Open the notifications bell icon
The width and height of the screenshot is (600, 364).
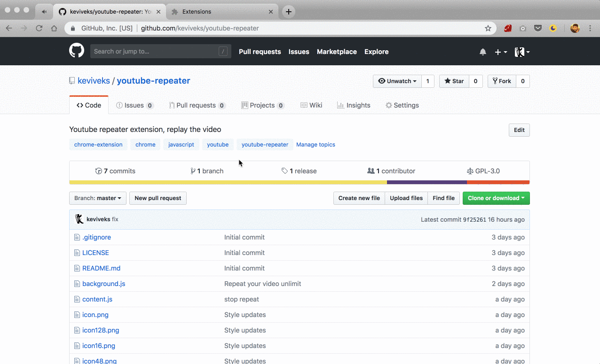pyautogui.click(x=483, y=52)
